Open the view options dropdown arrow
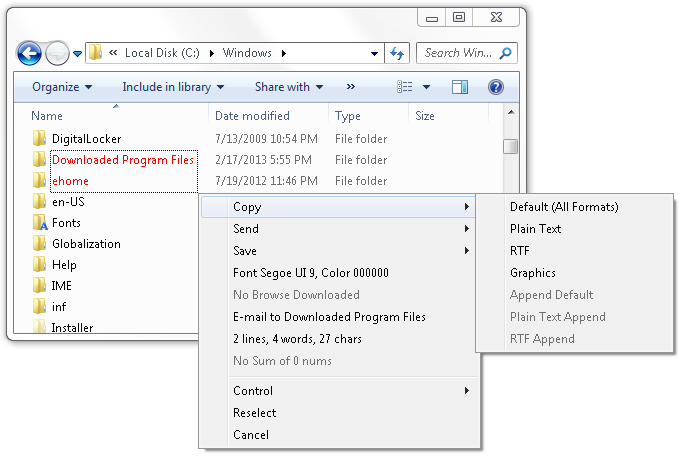This screenshot has width=684, height=460. (427, 87)
